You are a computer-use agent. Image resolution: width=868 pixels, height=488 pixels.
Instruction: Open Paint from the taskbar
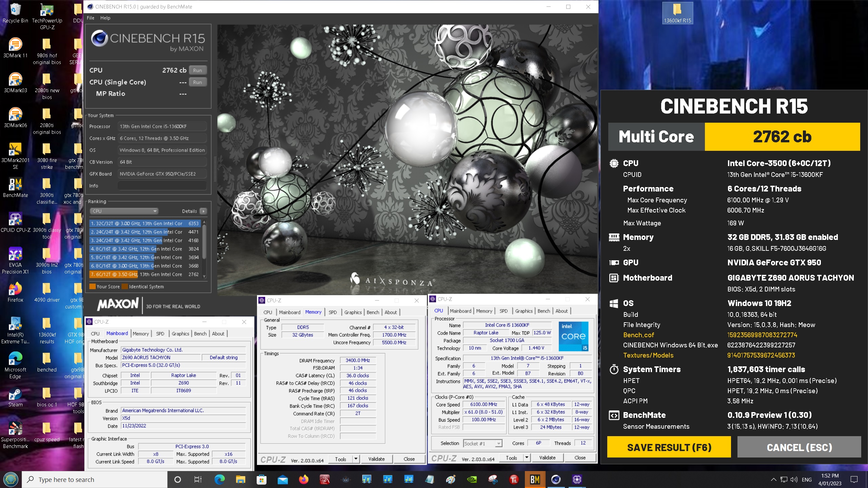[451, 480]
